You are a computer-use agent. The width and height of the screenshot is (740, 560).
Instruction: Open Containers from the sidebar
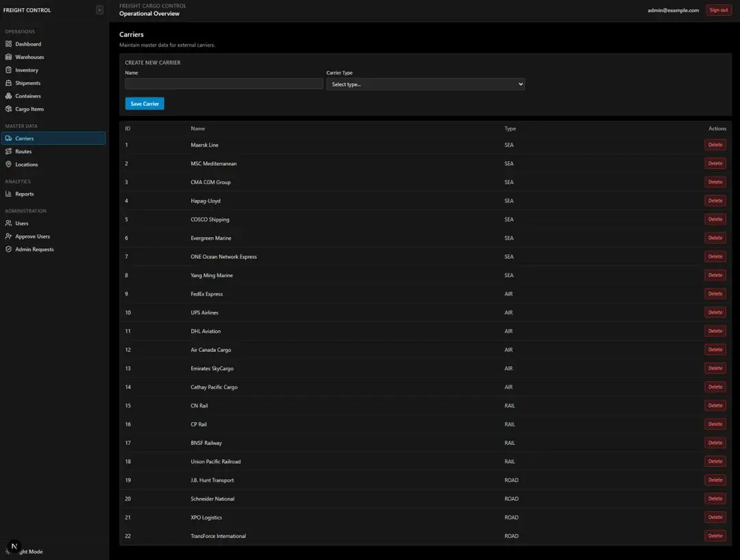(53, 96)
